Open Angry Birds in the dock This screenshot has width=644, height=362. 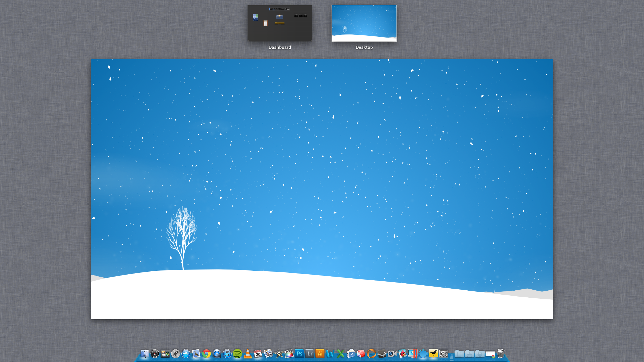coord(403,354)
